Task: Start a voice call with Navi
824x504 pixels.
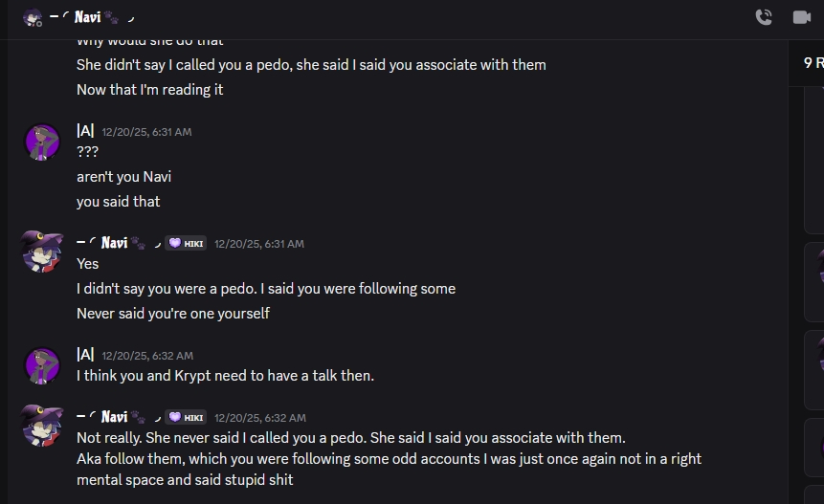Action: coord(764,17)
